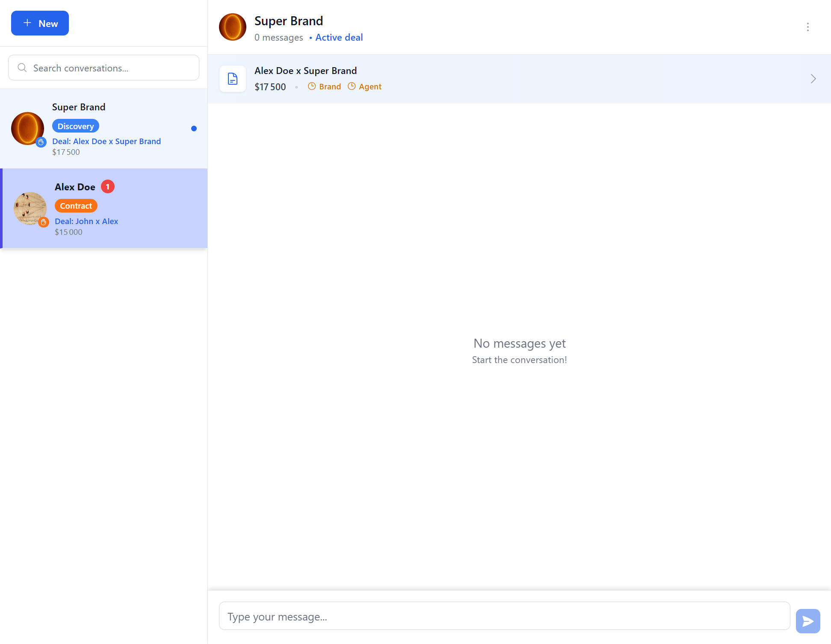Click the Active deal link

(x=339, y=37)
